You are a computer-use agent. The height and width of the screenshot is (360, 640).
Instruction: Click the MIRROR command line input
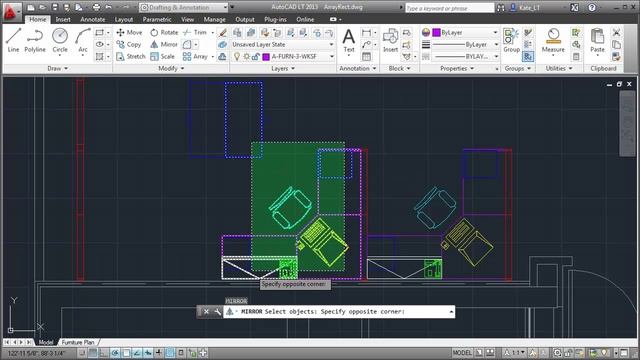pos(338,311)
